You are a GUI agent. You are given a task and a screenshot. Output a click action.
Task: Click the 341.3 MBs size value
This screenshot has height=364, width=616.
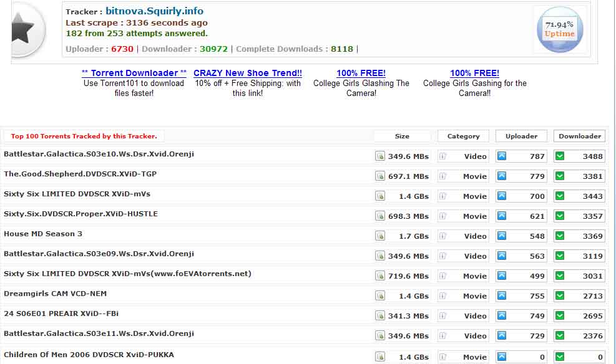[408, 316]
